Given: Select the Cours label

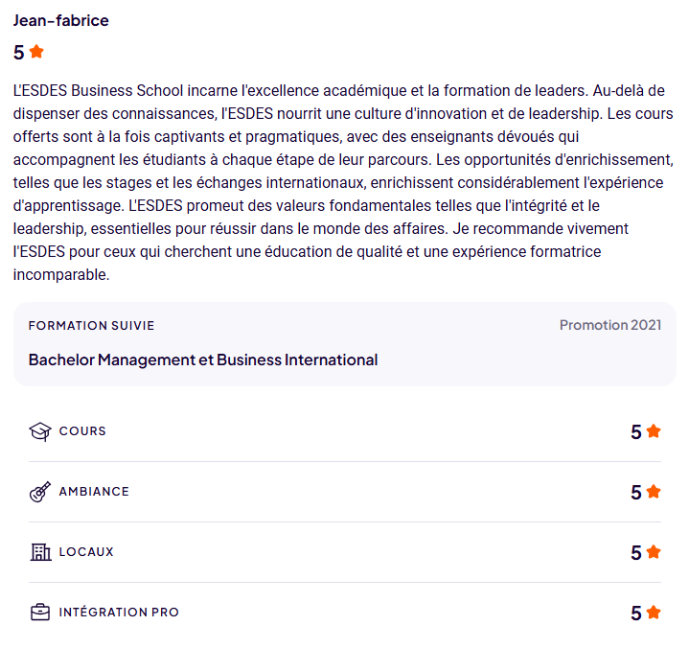Looking at the screenshot, I should pyautogui.click(x=82, y=431).
